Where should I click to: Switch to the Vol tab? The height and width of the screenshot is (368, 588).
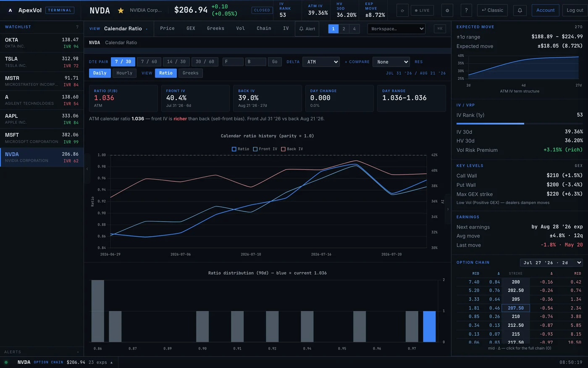coord(240,29)
